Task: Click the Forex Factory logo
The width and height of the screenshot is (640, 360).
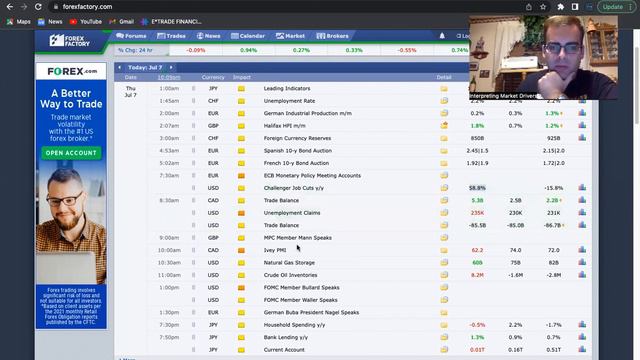Action: (x=70, y=41)
